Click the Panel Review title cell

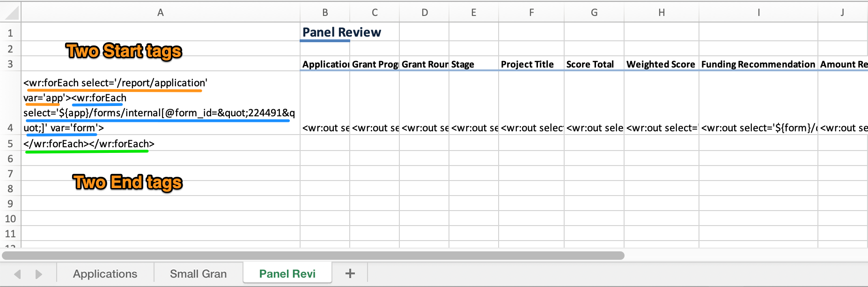pos(342,32)
